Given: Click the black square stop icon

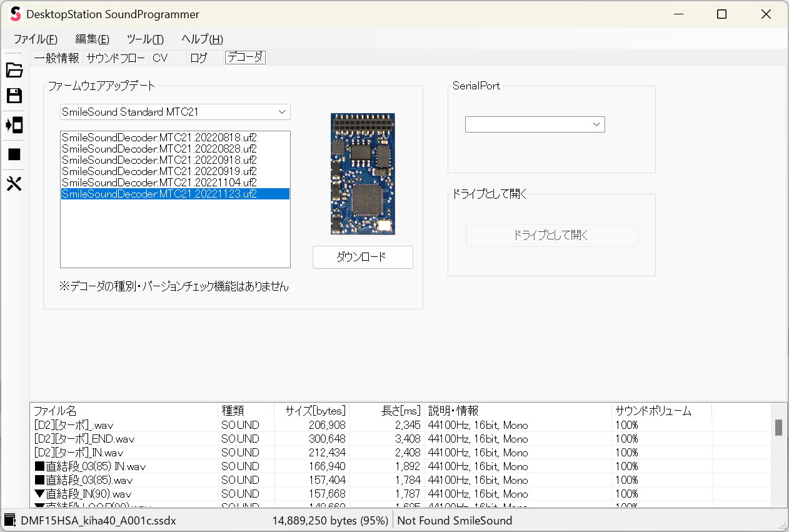Looking at the screenshot, I should (14, 154).
